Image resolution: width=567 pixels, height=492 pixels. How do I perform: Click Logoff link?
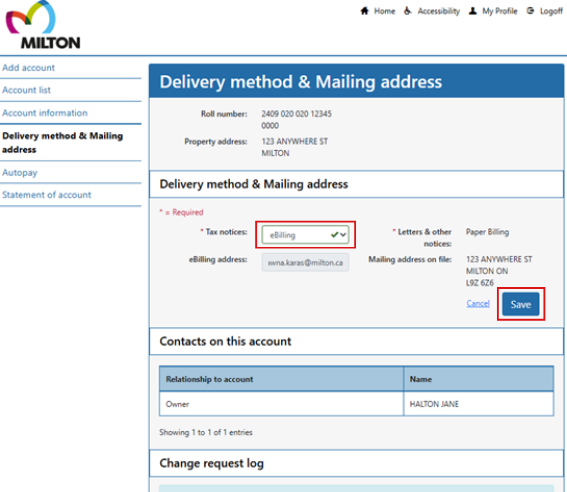coord(551,11)
